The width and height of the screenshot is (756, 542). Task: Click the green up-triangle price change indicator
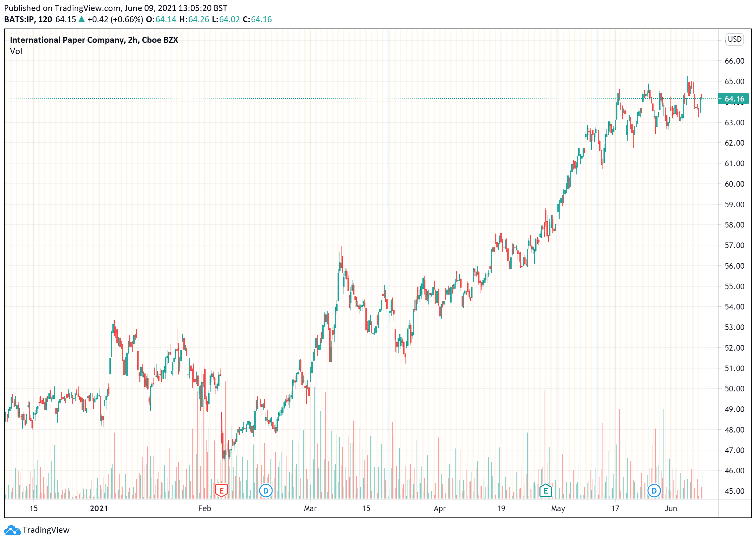81,19
